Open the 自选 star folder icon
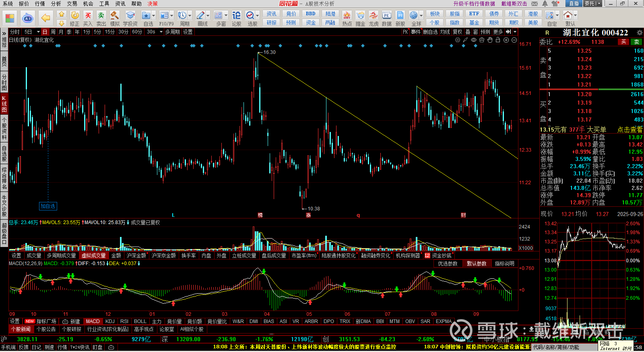 pos(146,15)
